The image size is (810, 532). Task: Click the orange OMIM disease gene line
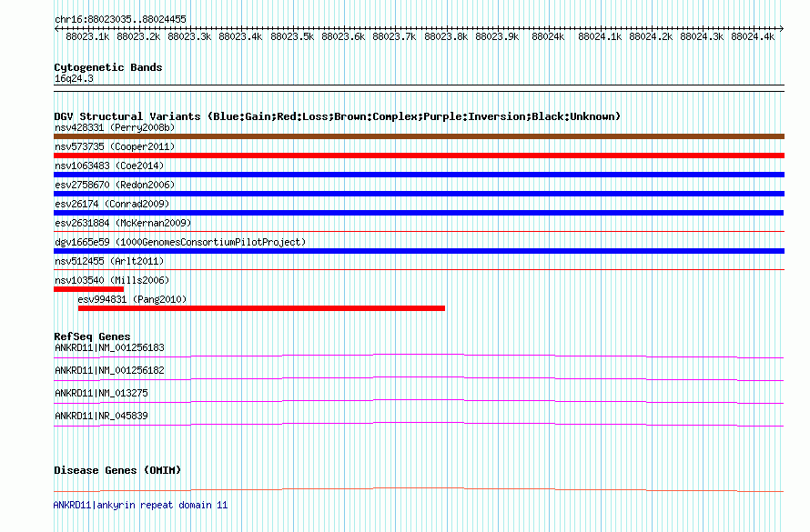[419, 489]
